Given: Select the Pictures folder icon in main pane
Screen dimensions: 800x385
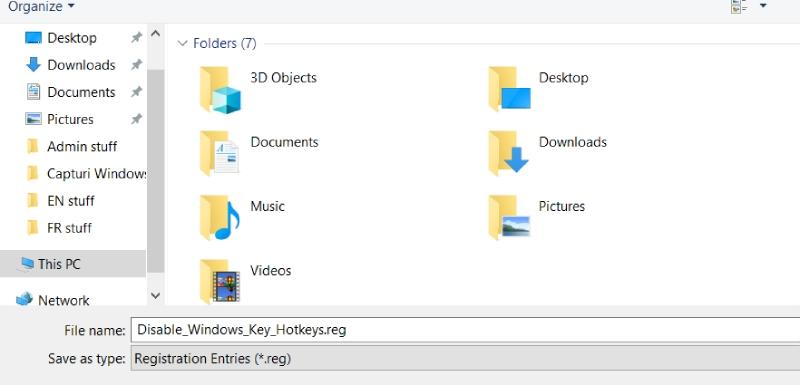Looking at the screenshot, I should 509,217.
